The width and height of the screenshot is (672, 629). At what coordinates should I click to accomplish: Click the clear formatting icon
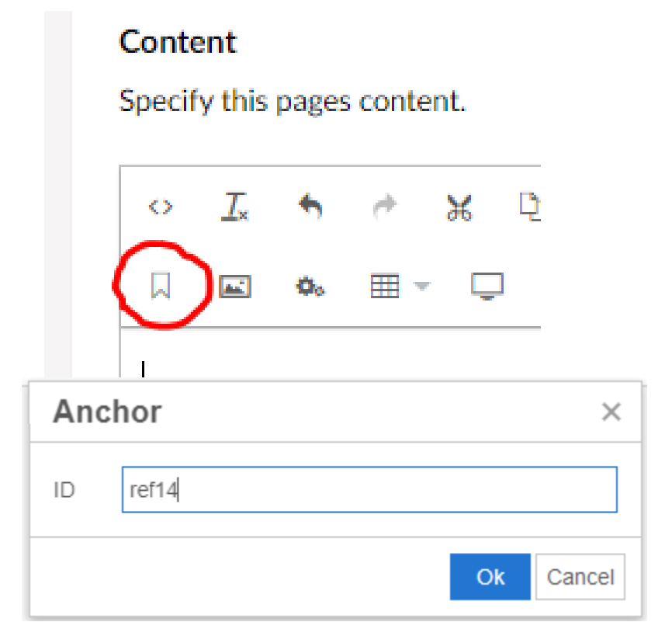coord(234,207)
